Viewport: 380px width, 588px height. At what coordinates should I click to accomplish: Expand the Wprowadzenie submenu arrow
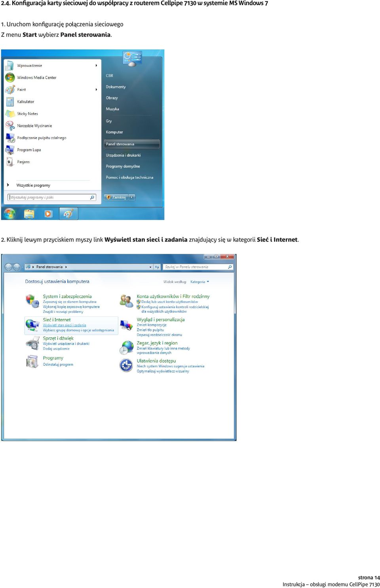tap(96, 66)
